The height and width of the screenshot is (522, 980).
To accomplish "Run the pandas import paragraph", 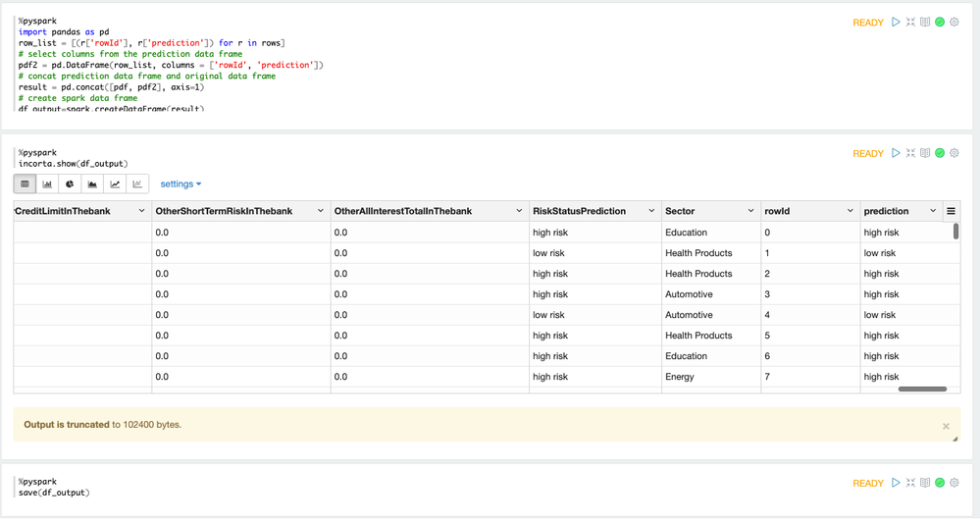I will [x=896, y=22].
